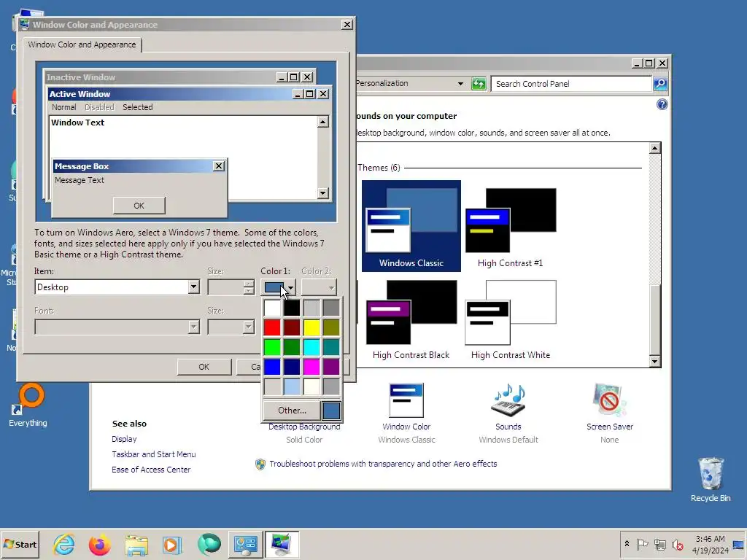
Task: Select the Window Color and Appearance tab
Action: pos(82,44)
